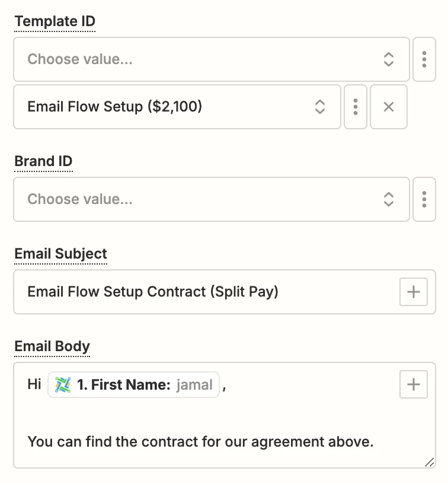The width and height of the screenshot is (448, 484).
Task: Open three-dot menu beside Brand ID field
Action: 424,199
